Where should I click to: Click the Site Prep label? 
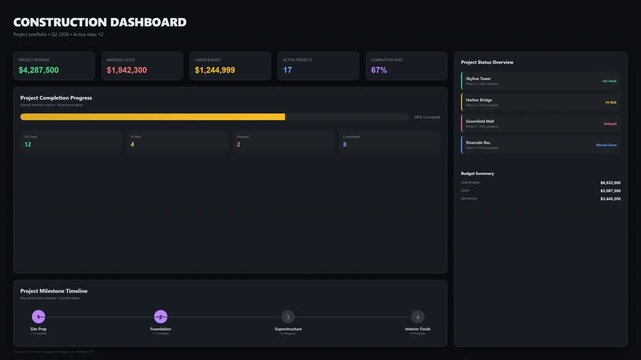(x=38, y=329)
